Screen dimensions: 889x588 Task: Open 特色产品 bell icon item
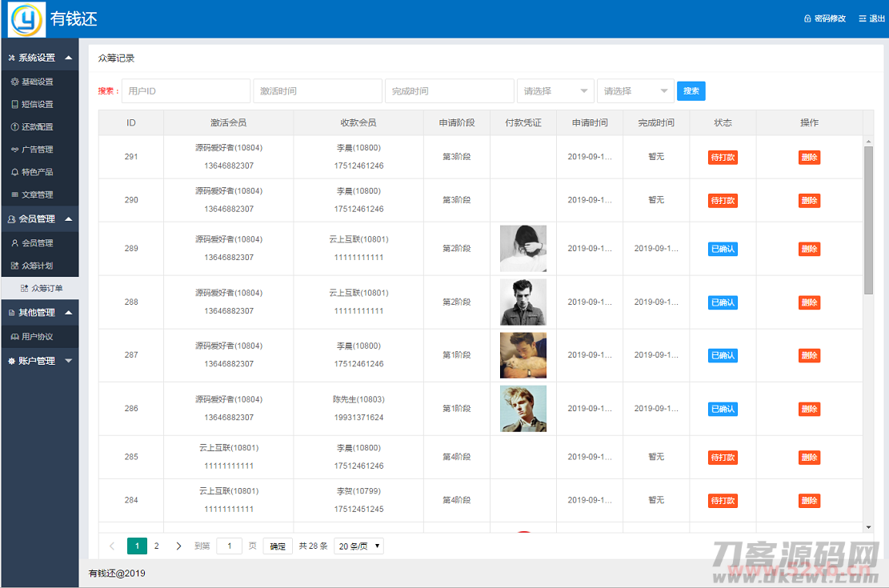(14, 172)
